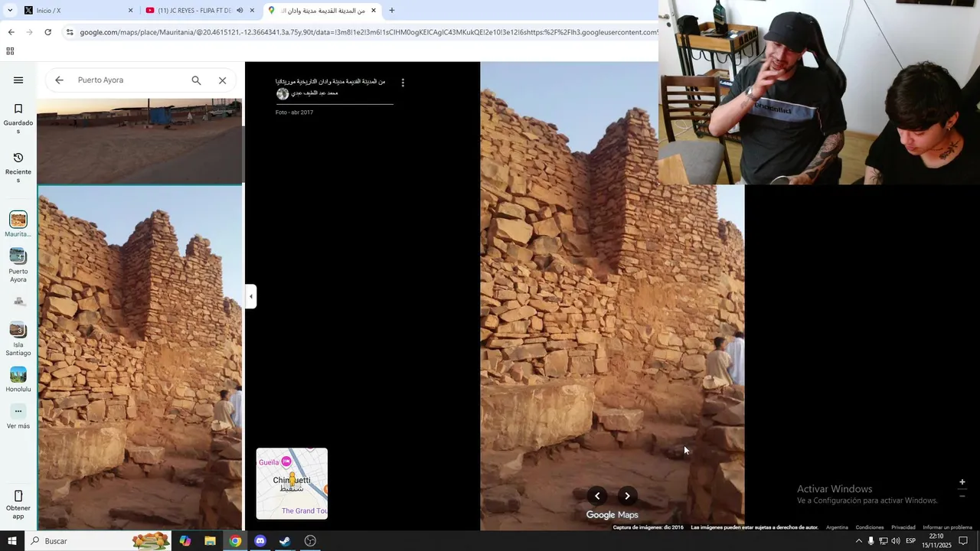Click the microphone tray icon

(871, 541)
